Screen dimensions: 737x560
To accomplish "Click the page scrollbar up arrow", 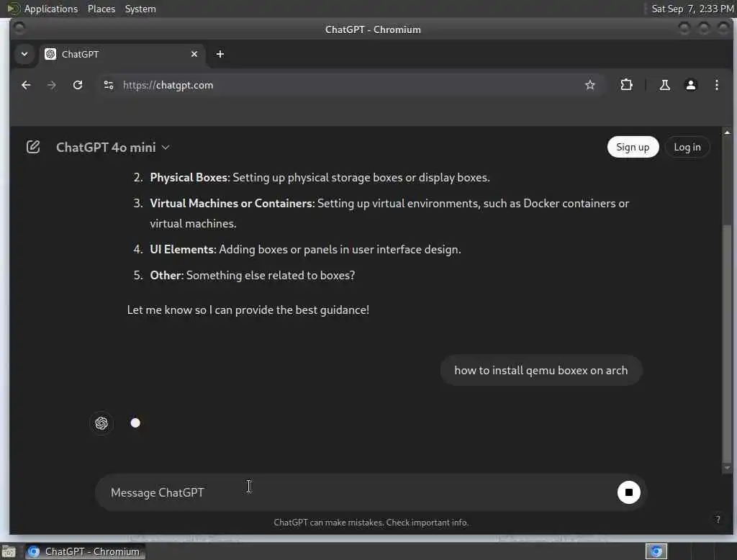I will (727, 133).
